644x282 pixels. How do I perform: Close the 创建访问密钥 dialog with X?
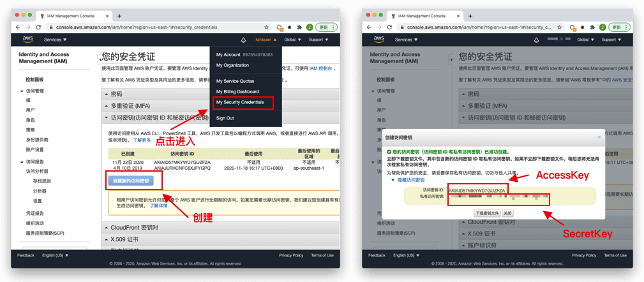(x=599, y=137)
